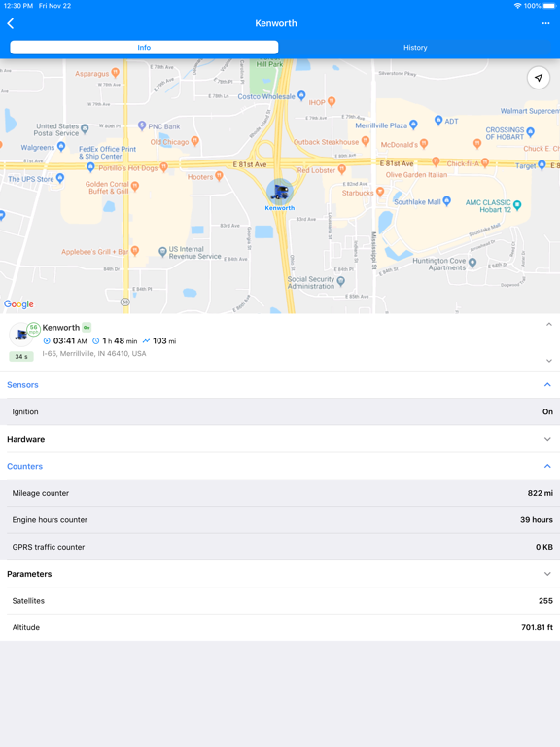560x747 pixels.
Task: Tap the Kenworth unit avatar with speed badge
Action: click(23, 334)
